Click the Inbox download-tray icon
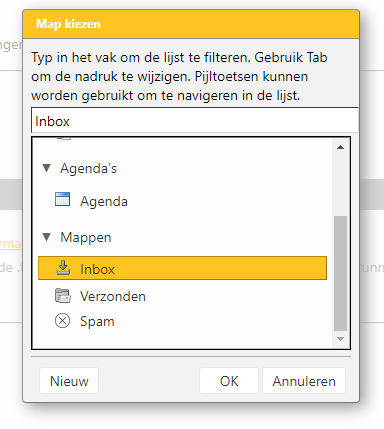 63,268
